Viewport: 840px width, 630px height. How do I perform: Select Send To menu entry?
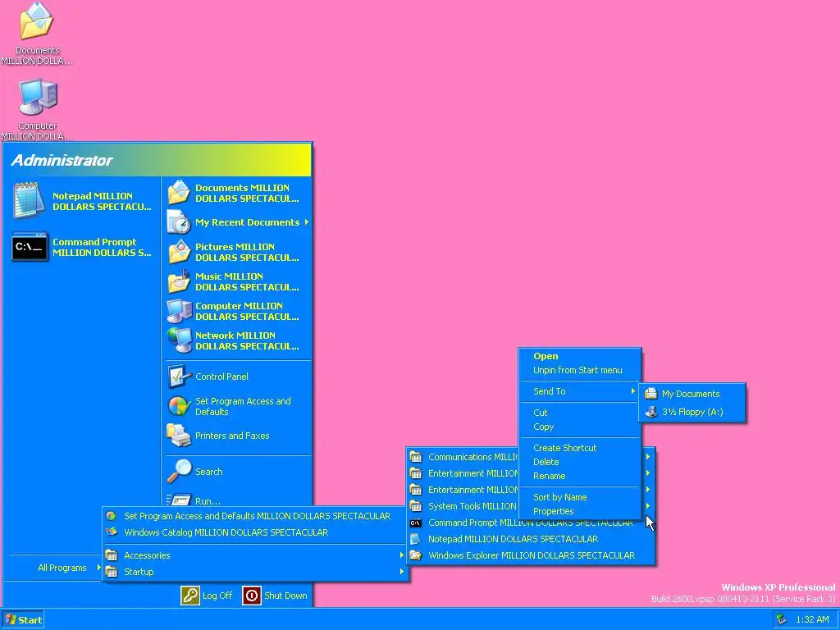[580, 391]
